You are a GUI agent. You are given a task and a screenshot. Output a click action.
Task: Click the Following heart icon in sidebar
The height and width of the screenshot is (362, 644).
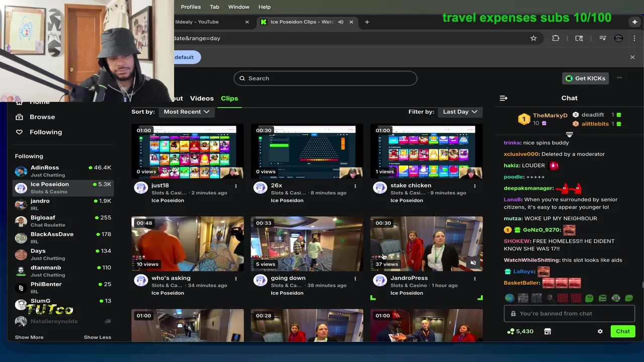pyautogui.click(x=19, y=132)
